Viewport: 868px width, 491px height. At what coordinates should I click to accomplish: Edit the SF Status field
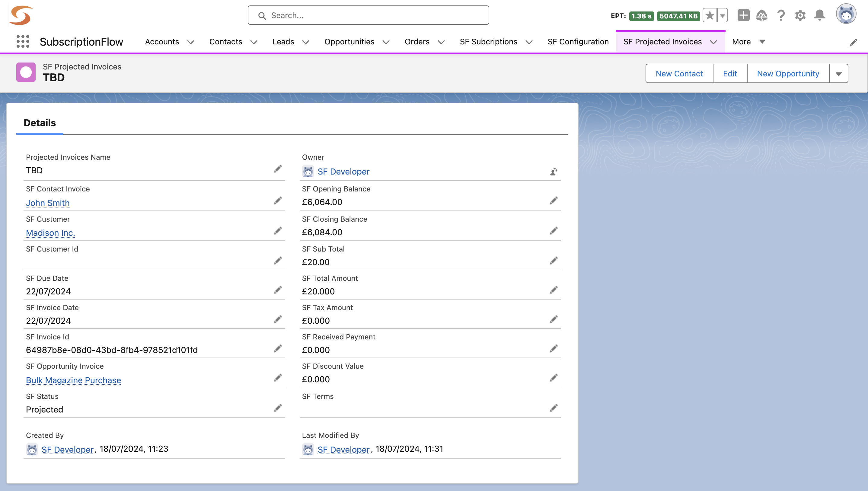[278, 408]
